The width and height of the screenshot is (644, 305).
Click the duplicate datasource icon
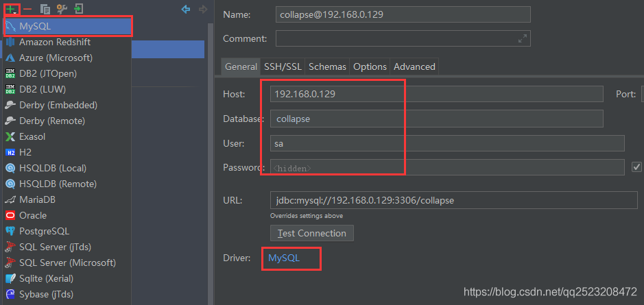click(x=45, y=9)
